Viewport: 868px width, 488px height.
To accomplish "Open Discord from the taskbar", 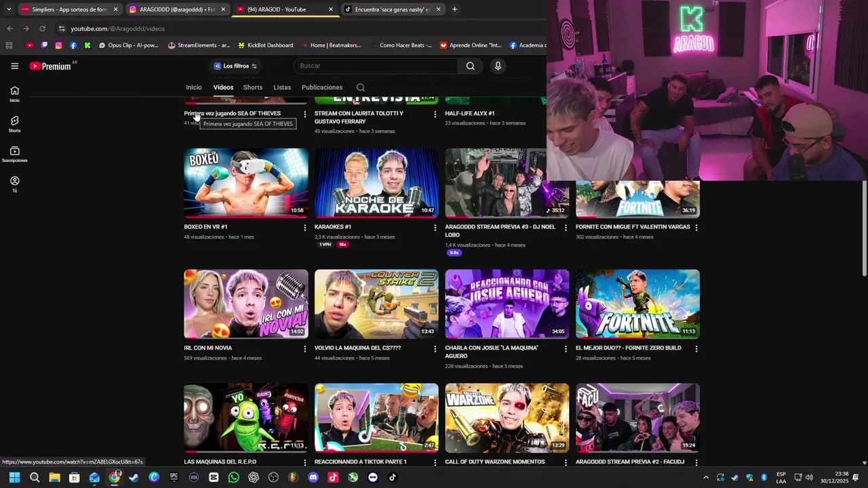I will pyautogui.click(x=313, y=477).
